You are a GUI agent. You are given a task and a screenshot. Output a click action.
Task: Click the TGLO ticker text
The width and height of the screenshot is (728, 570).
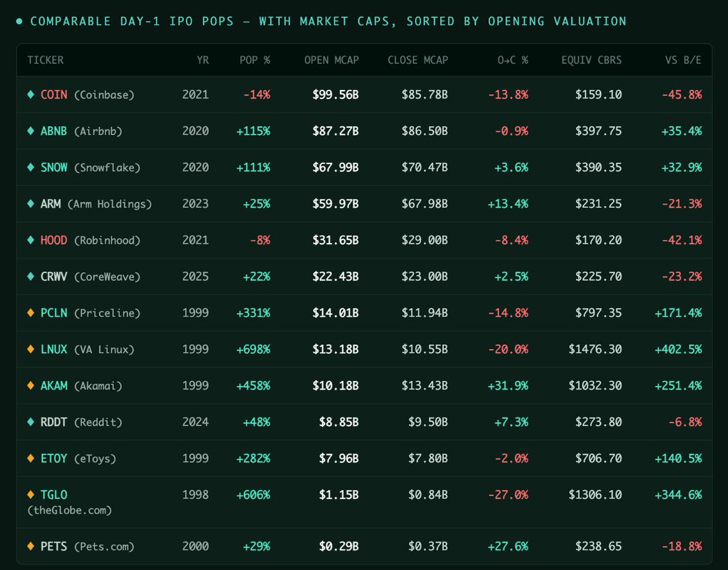[54, 494]
